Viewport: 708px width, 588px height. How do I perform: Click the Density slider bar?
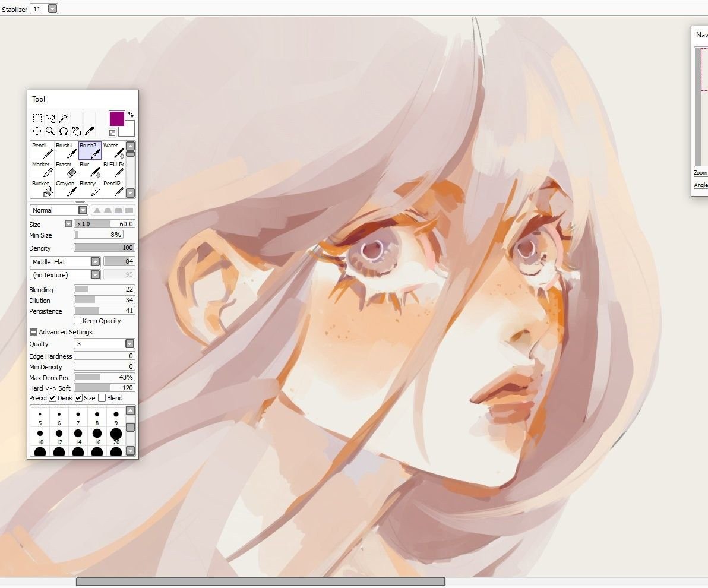click(104, 248)
